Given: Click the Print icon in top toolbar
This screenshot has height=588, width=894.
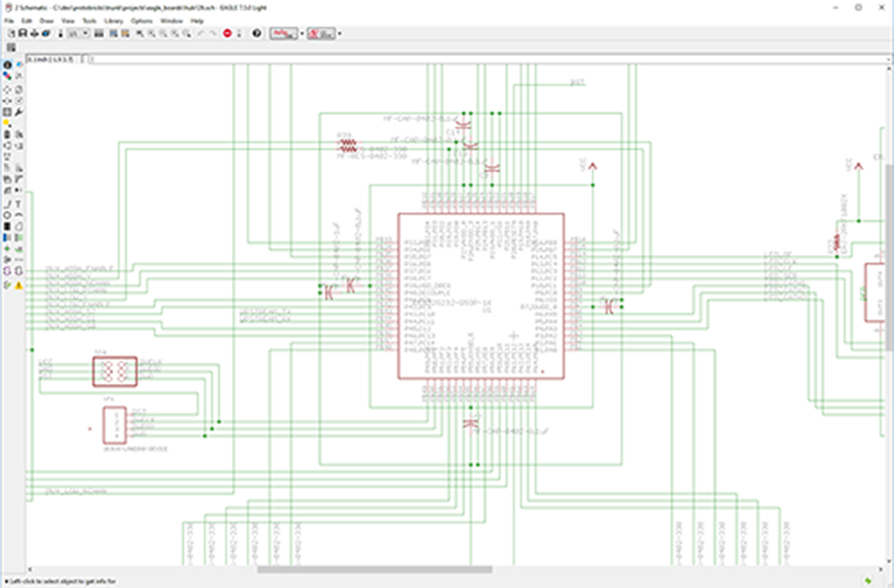Looking at the screenshot, I should pos(34,33).
